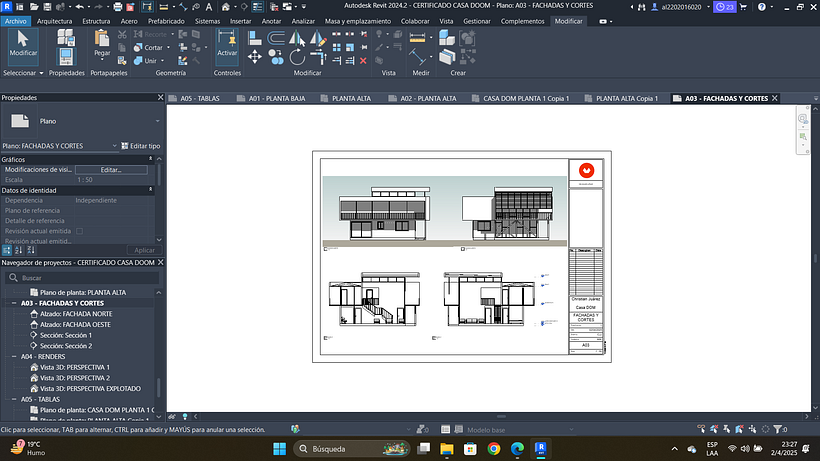Click the Editar tipo button
Screen dimensions: 820x461
coord(141,146)
